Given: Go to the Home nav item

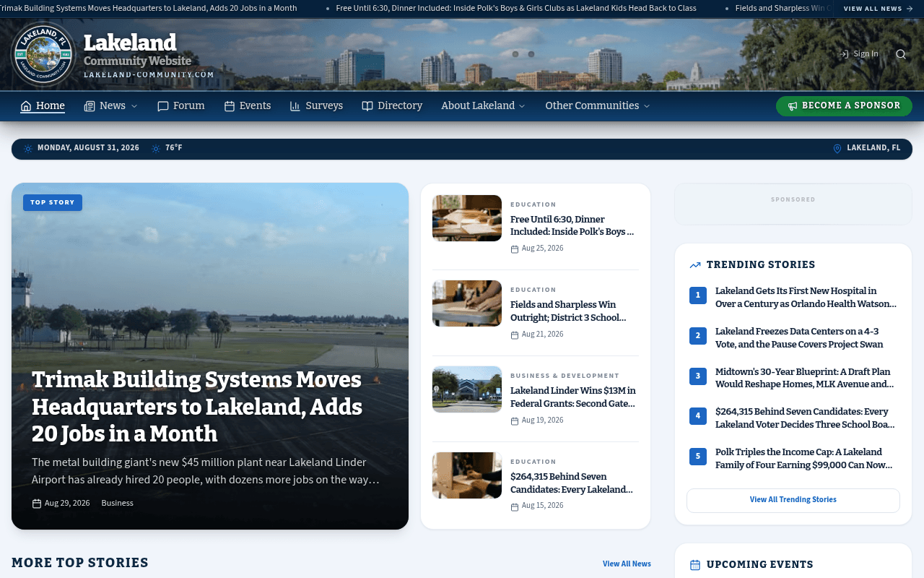Looking at the screenshot, I should [x=43, y=106].
